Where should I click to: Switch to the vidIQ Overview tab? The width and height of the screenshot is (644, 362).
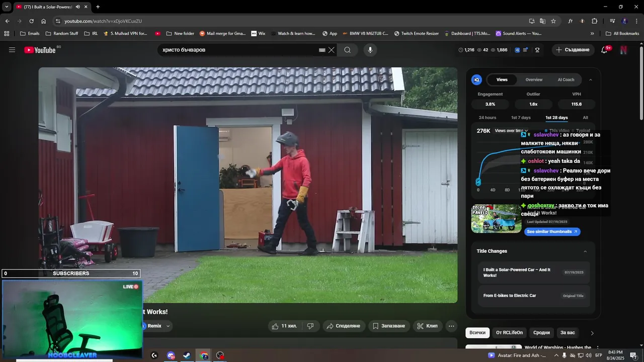click(x=534, y=79)
